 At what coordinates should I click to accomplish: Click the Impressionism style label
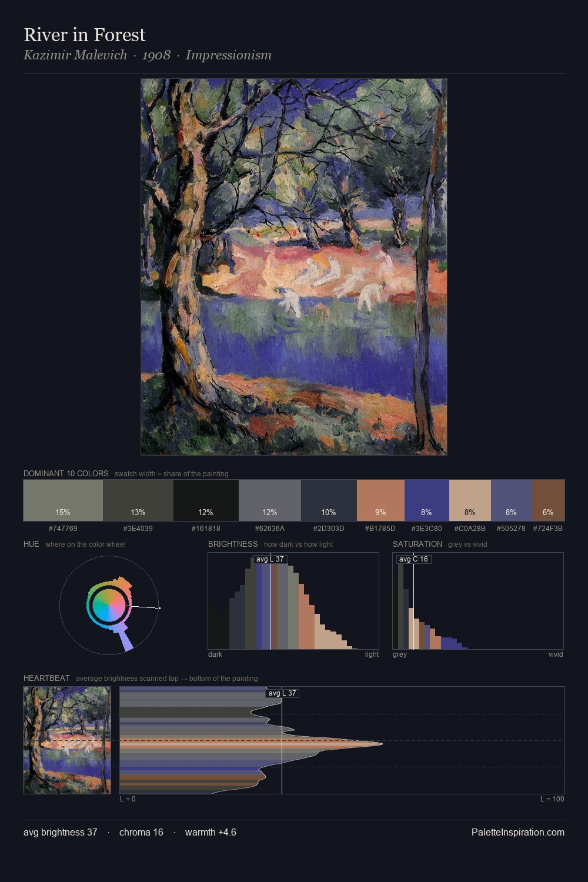pos(229,55)
